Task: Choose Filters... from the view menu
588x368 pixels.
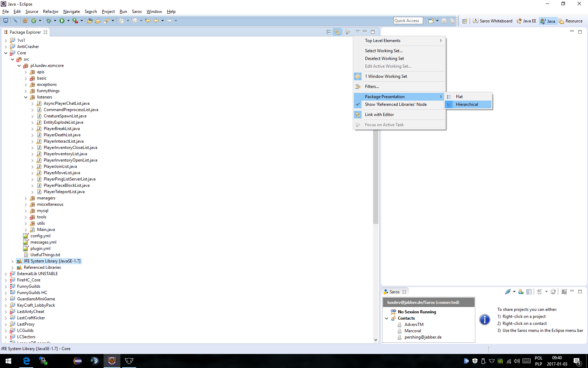Action: pos(372,87)
